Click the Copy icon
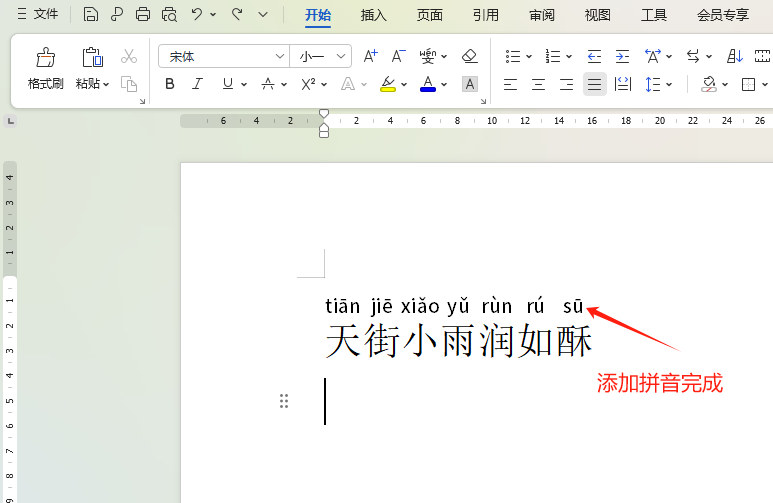The height and width of the screenshot is (503, 773). [129, 84]
